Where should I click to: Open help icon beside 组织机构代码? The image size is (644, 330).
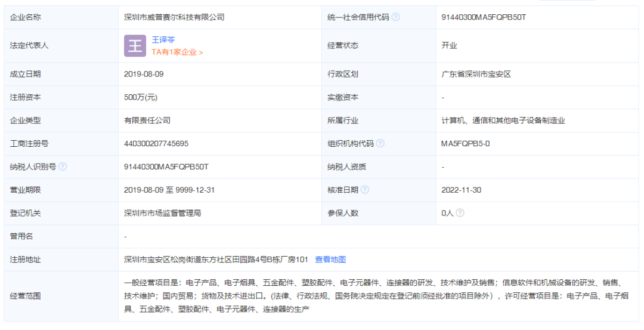point(380,143)
